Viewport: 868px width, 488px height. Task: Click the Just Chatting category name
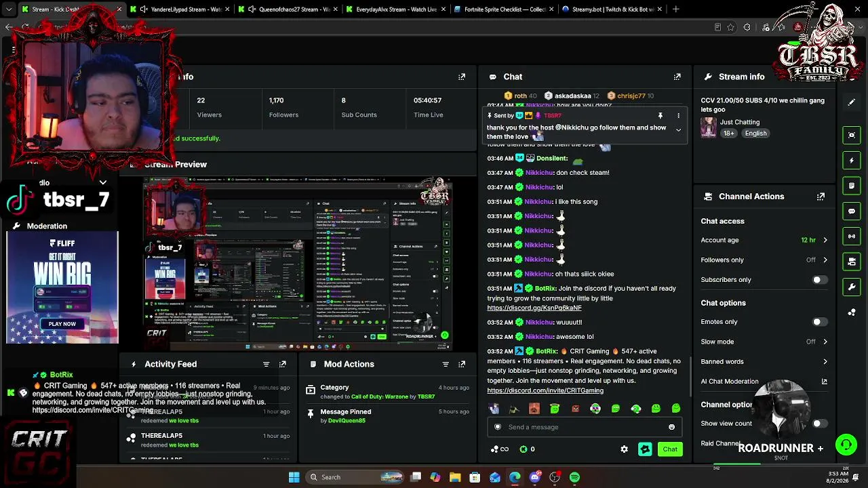pos(740,122)
